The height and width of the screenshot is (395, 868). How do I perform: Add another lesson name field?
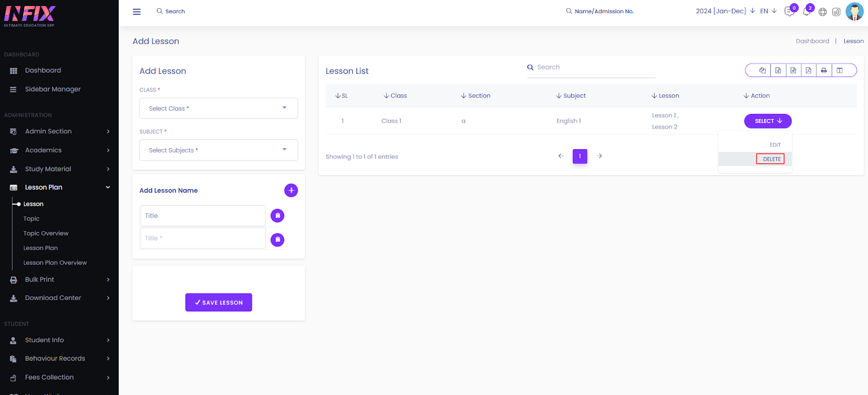pos(291,190)
